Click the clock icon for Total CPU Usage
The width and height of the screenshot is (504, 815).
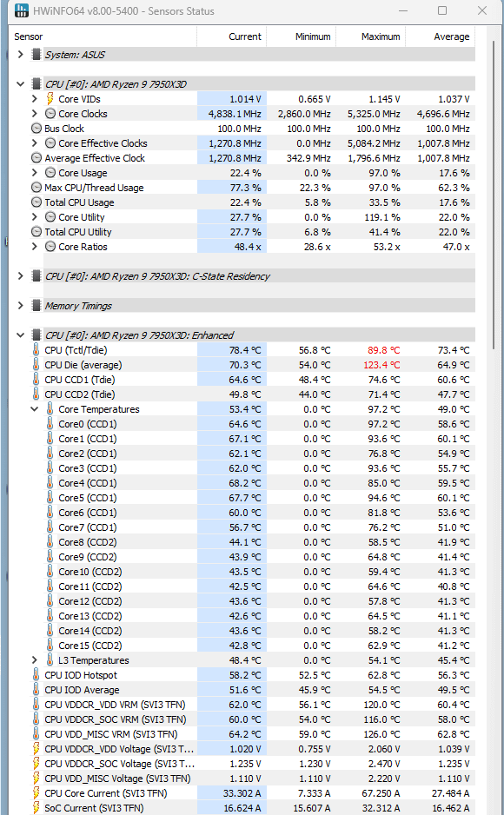click(36, 202)
